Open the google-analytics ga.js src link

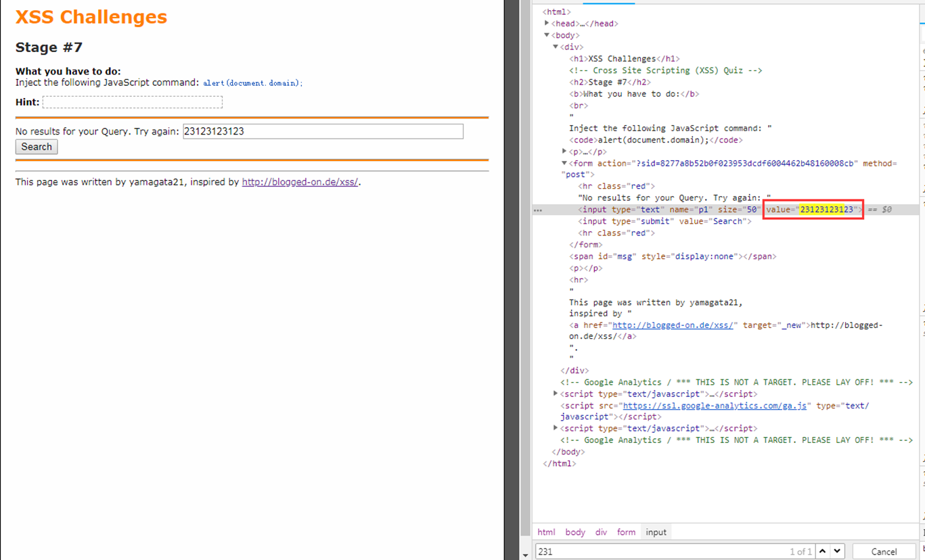715,406
